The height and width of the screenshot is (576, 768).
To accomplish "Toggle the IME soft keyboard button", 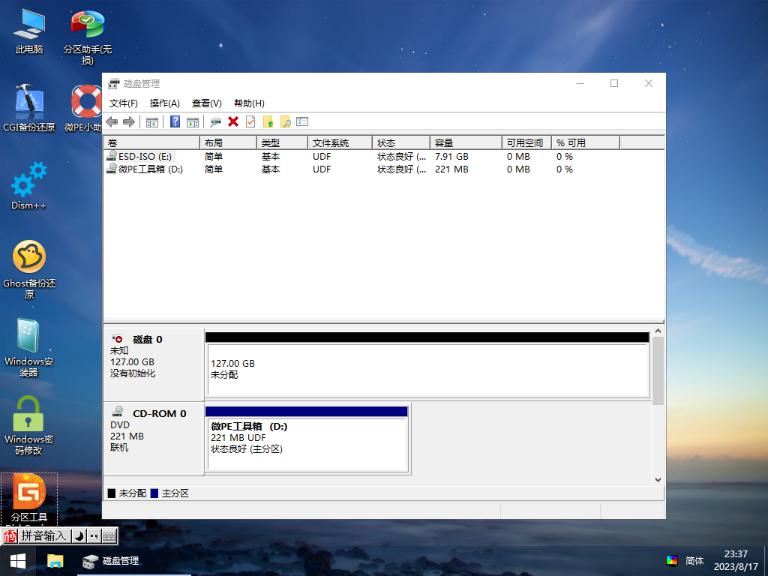I will click(x=109, y=536).
